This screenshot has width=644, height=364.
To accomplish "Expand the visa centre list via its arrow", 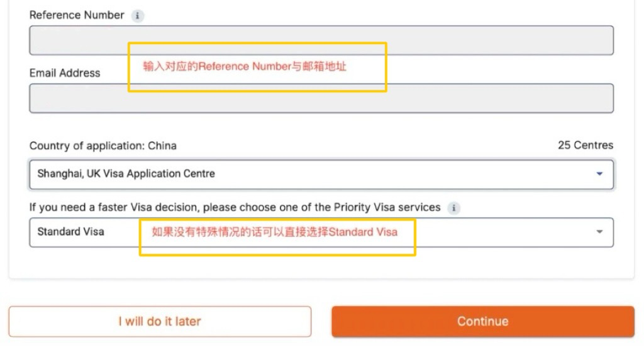I will pyautogui.click(x=599, y=174).
